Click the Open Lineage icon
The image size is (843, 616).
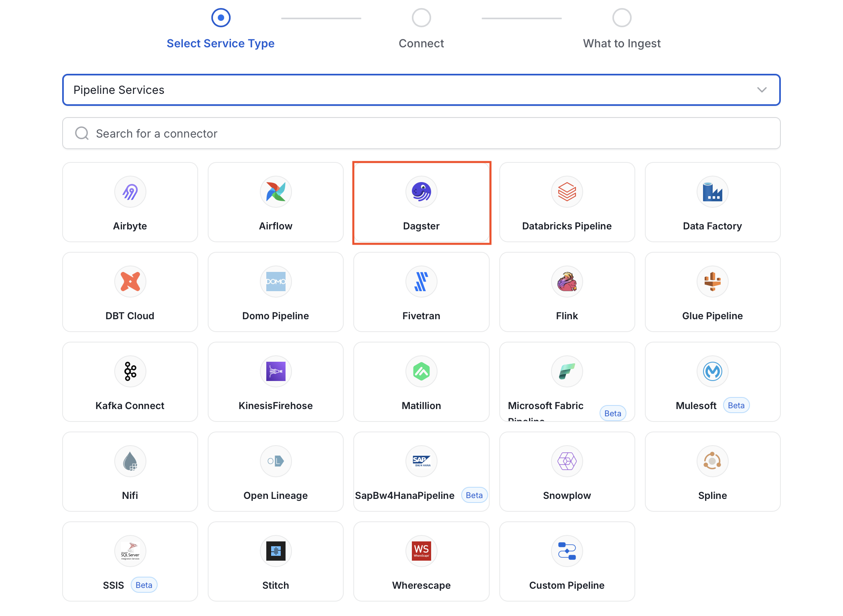[x=276, y=461]
